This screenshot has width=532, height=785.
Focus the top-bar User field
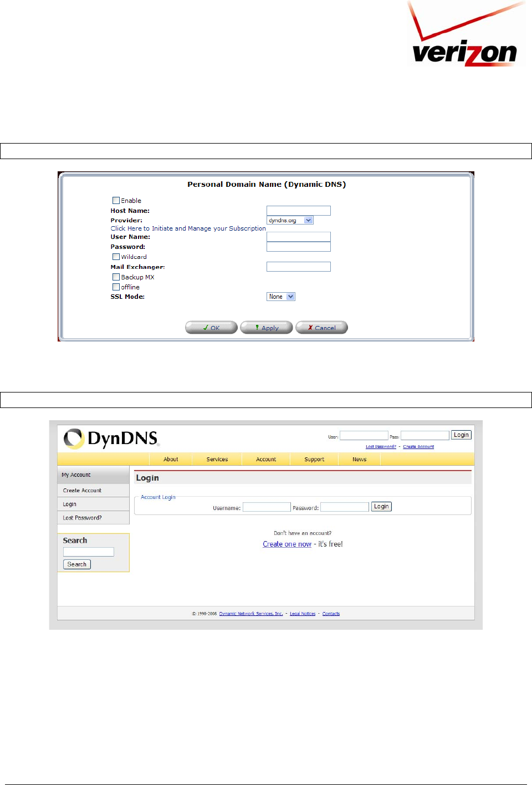(364, 436)
